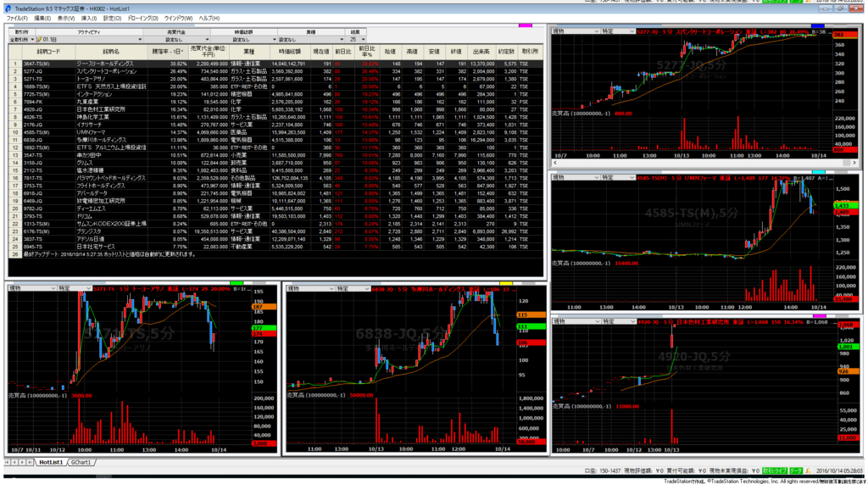Select row 11 code 6838-JQ
Image resolution: width=868 pixels, height=484 pixels.
coord(33,140)
